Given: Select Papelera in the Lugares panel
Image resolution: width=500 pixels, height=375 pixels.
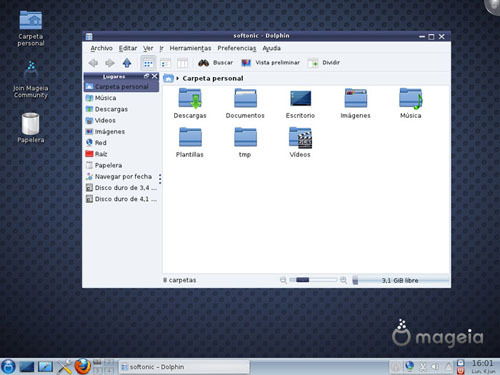Looking at the screenshot, I should tap(121, 165).
